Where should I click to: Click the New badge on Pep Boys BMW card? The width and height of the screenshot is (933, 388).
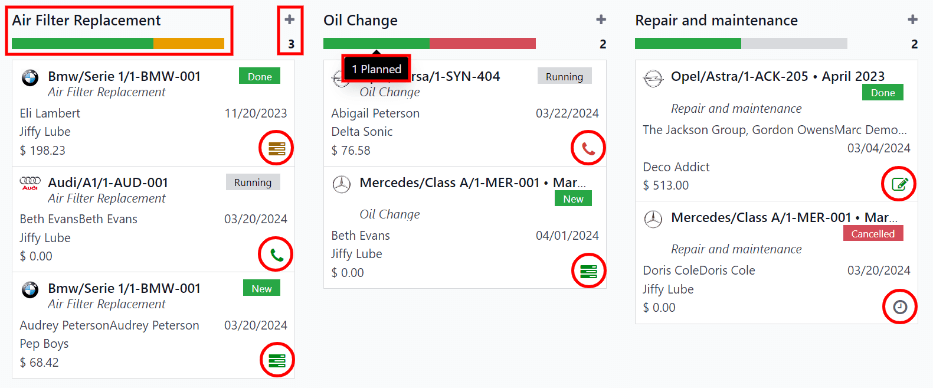(x=262, y=289)
